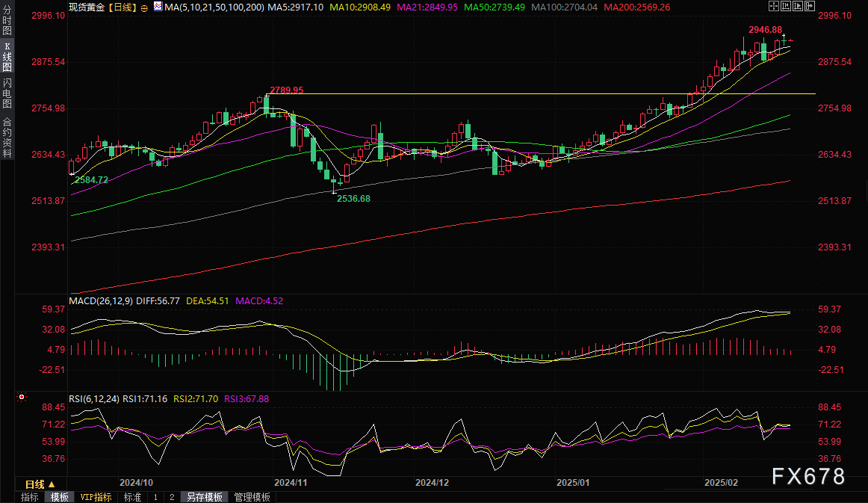Click the circled symbol beside 日线 title
Screen dimensions: 868x503
pos(144,7)
